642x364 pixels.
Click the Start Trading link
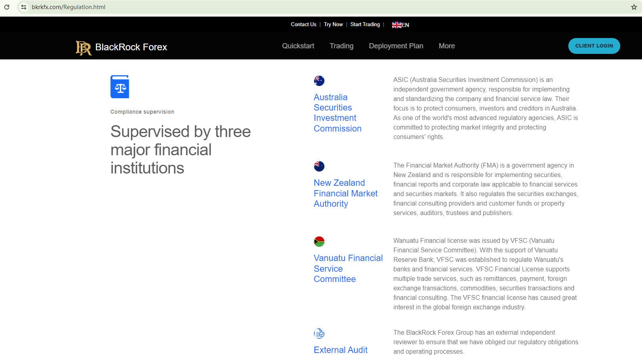click(x=365, y=25)
